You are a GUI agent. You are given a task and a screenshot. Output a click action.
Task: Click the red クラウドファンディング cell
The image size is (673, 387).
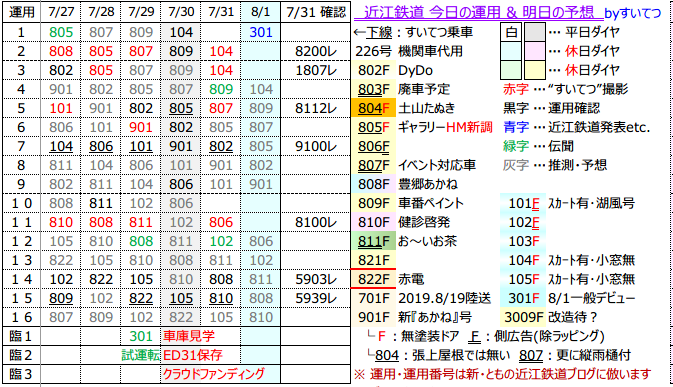point(213,374)
